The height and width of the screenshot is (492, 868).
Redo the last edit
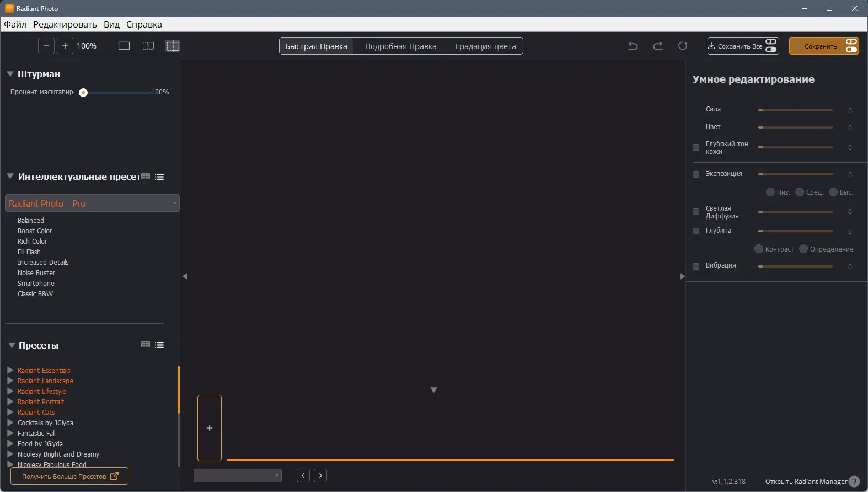point(658,46)
